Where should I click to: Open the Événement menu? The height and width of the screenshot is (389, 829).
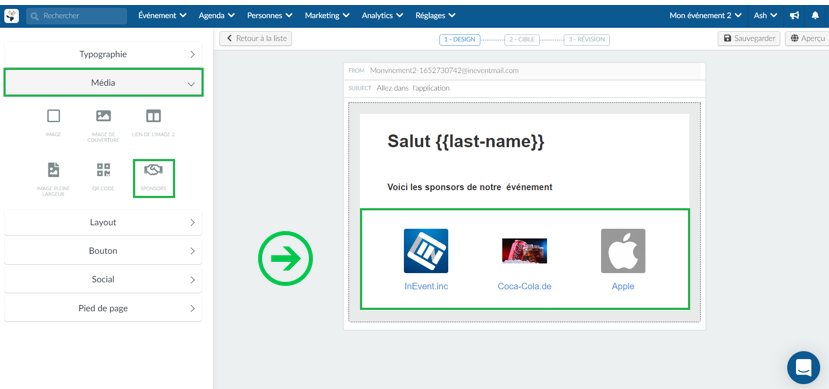pos(162,16)
